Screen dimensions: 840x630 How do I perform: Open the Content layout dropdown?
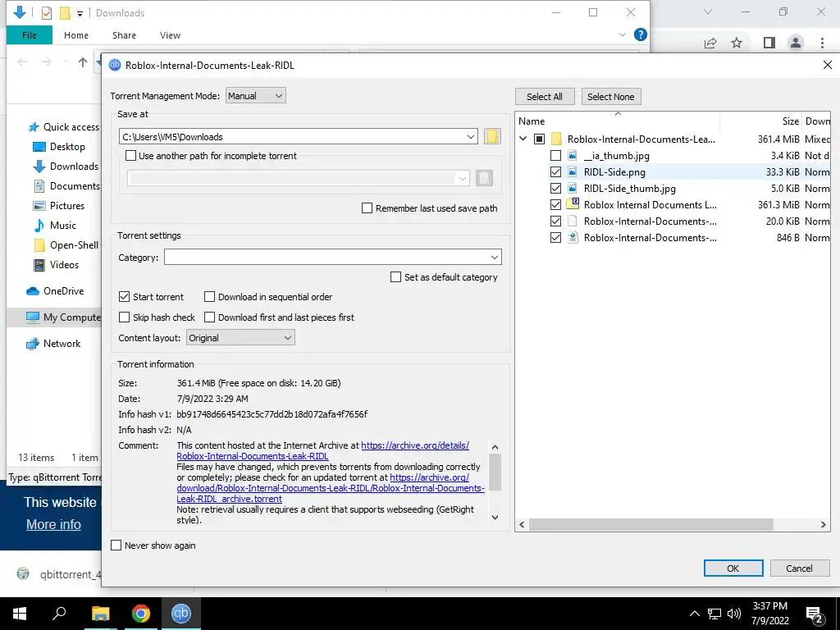coord(240,338)
